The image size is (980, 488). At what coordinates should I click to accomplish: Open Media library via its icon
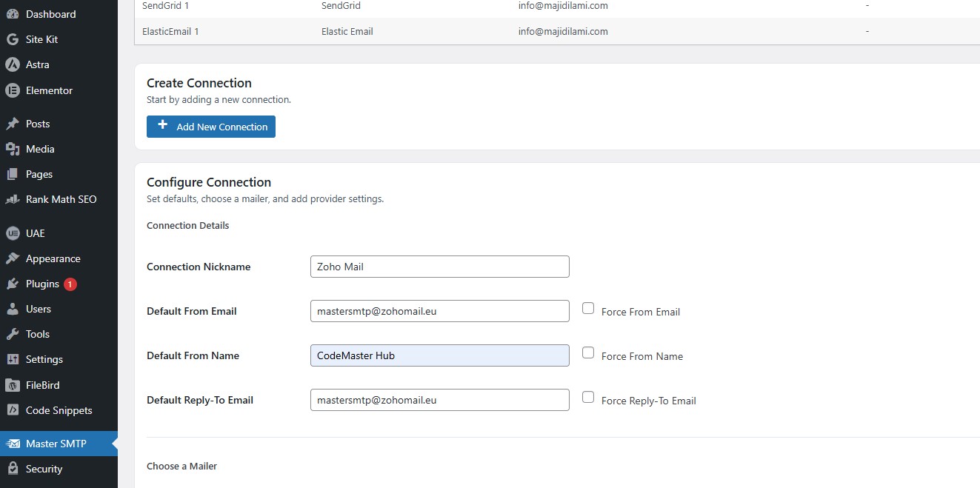click(13, 149)
